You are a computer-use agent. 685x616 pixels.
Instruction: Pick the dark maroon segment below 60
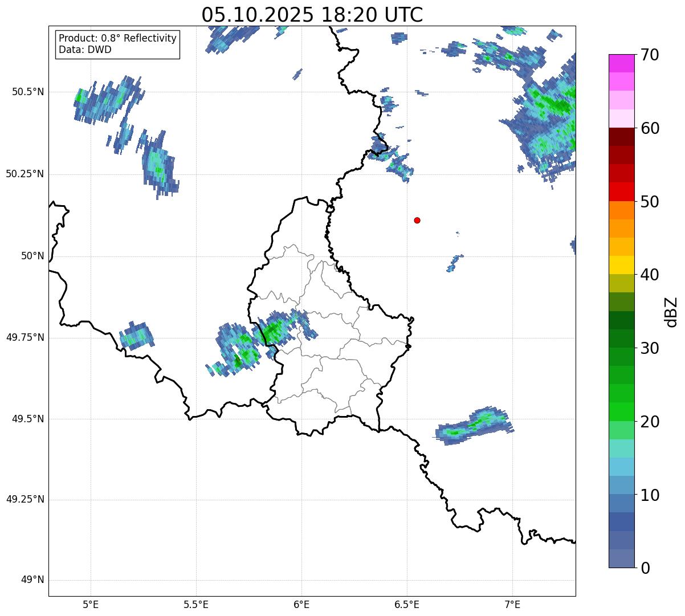click(621, 137)
